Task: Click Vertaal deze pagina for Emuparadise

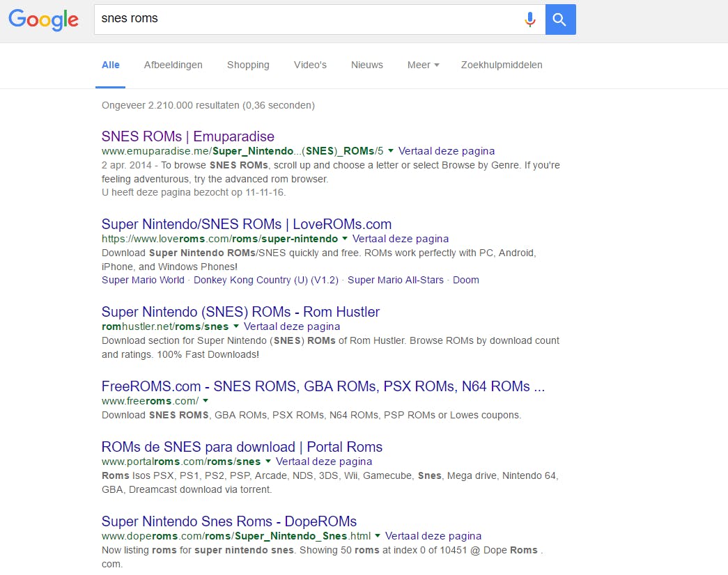Action: tap(447, 151)
